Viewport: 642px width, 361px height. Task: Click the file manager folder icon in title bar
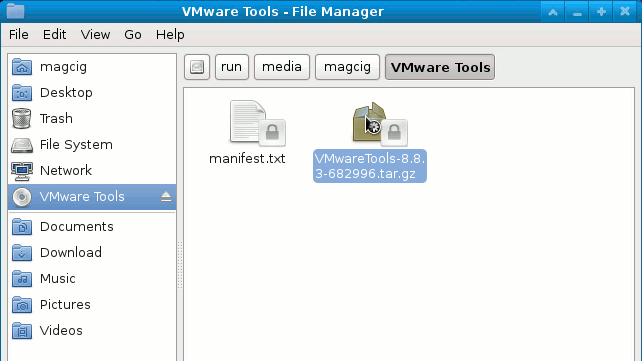pyautogui.click(x=15, y=11)
